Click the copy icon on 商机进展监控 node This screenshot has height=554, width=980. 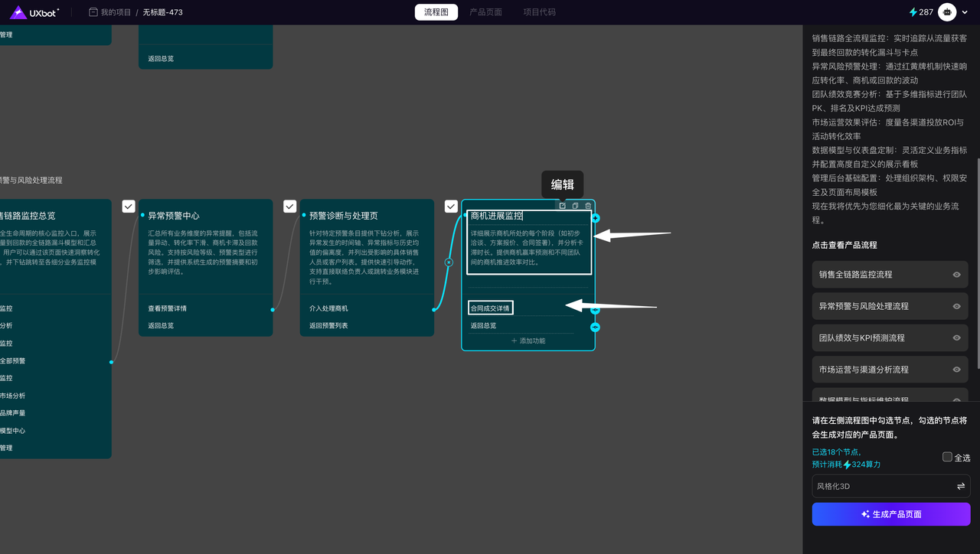click(575, 206)
